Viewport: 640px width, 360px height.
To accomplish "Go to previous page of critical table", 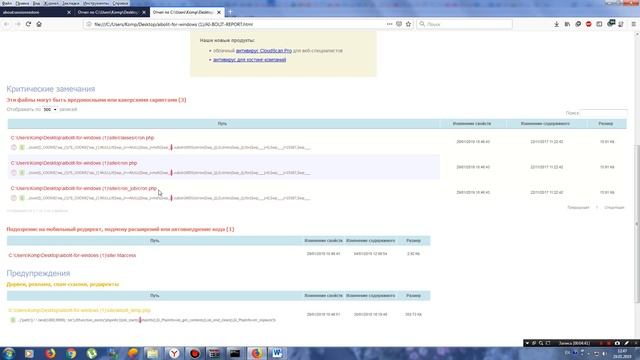I will click(x=578, y=208).
